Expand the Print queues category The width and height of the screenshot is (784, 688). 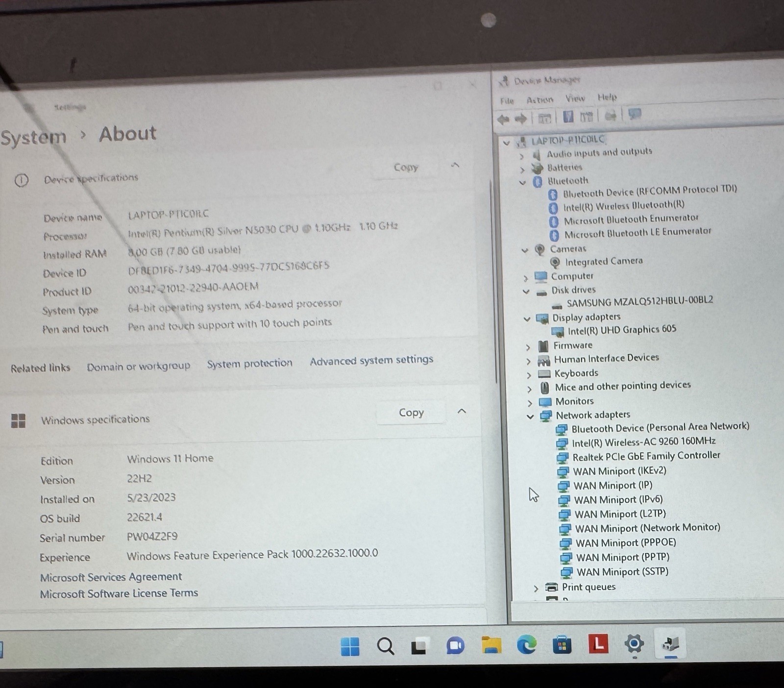click(x=536, y=589)
